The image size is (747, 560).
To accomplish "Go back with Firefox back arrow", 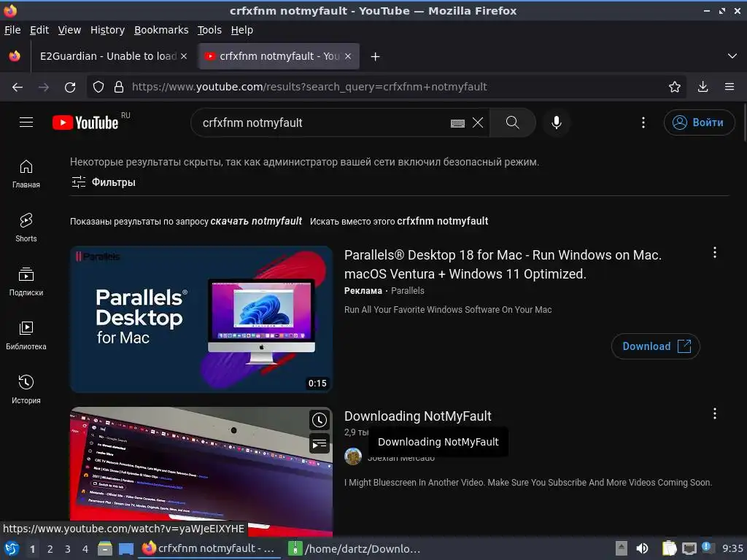I will (18, 87).
